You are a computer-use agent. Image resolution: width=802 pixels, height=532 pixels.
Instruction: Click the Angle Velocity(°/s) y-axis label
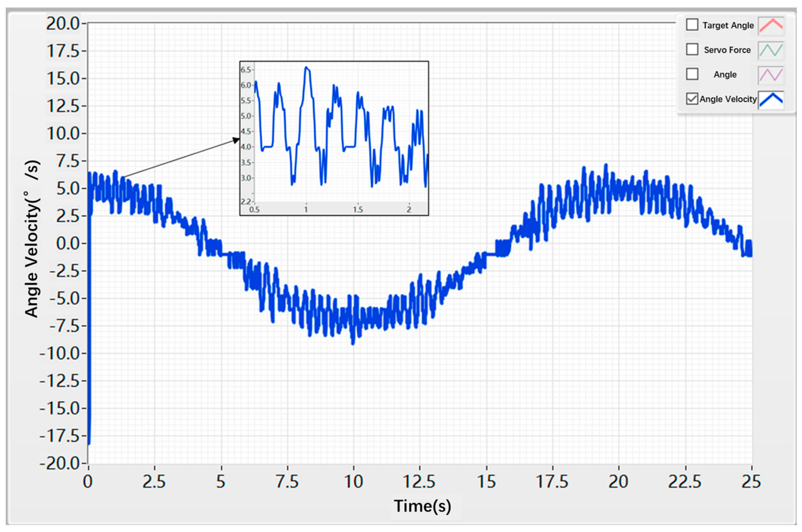pyautogui.click(x=32, y=239)
